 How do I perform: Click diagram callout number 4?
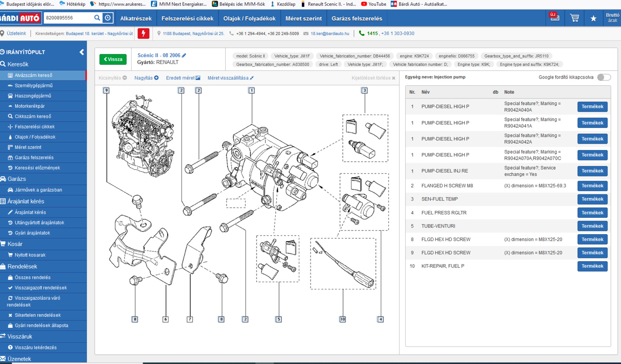tap(380, 319)
